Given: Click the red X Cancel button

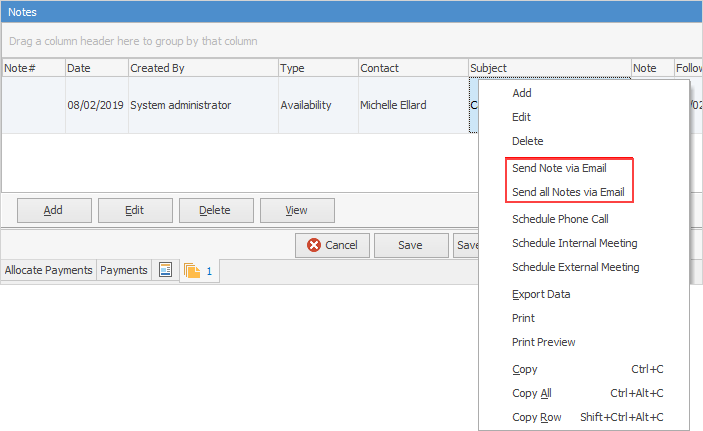Looking at the screenshot, I should pos(332,245).
